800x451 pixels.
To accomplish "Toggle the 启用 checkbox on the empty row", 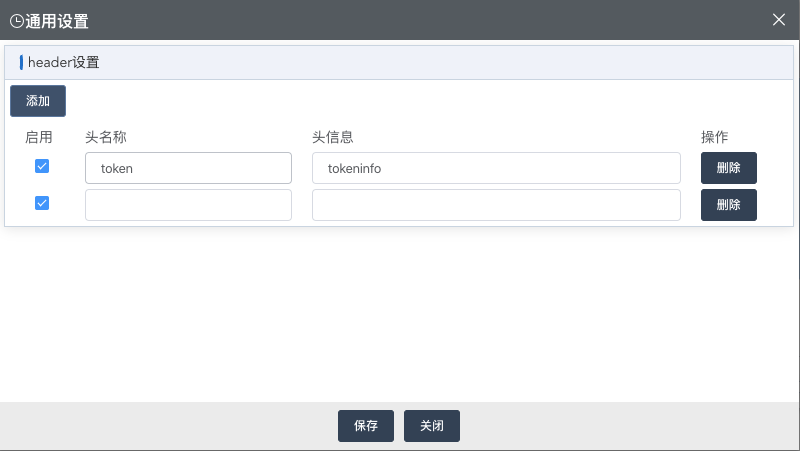I will pos(42,203).
